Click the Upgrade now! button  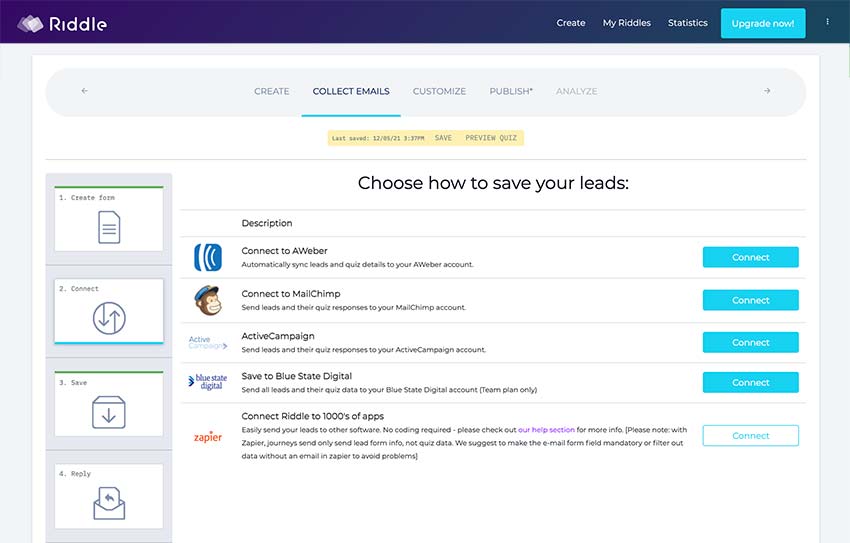[763, 23]
